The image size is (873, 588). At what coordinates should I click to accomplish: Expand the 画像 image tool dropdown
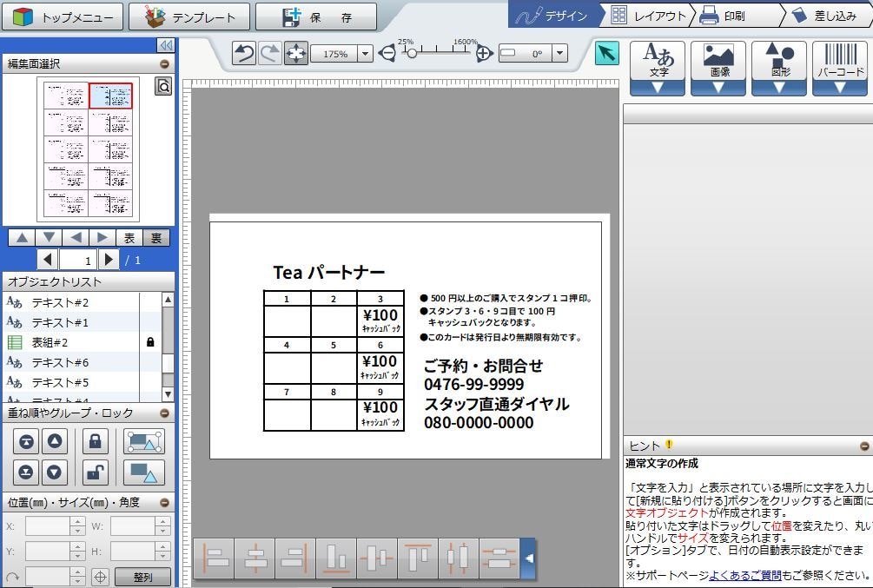(x=718, y=88)
